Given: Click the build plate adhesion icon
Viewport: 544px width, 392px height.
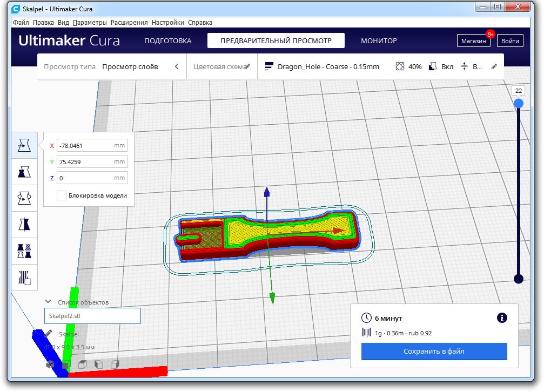Looking at the screenshot, I should (464, 66).
